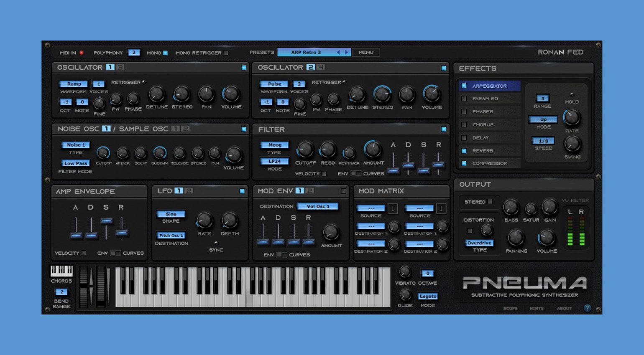Select the Delay effect row
This screenshot has height=355, width=644.
click(x=489, y=137)
